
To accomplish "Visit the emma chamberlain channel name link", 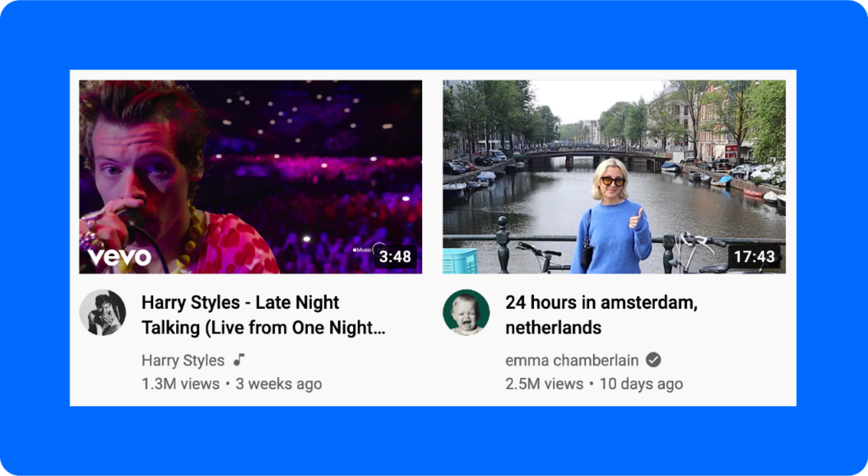I will click(x=572, y=360).
